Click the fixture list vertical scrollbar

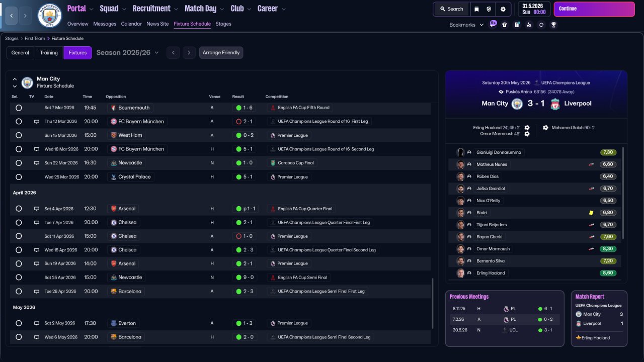[x=432, y=304]
